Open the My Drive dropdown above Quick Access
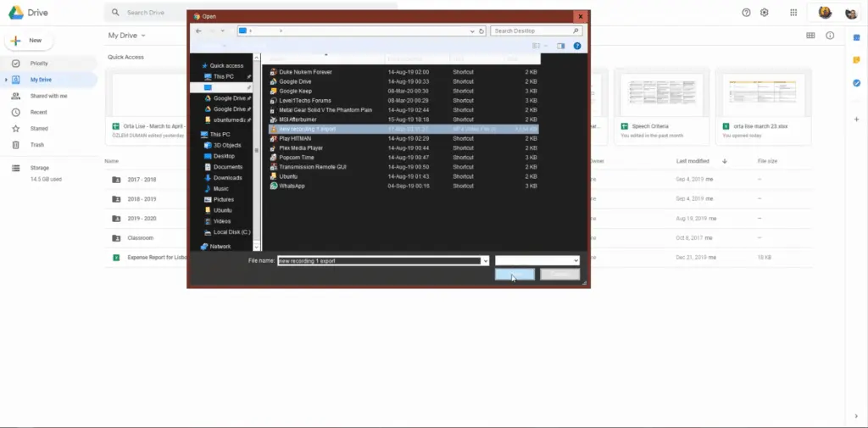Image resolution: width=868 pixels, height=428 pixels. click(127, 36)
